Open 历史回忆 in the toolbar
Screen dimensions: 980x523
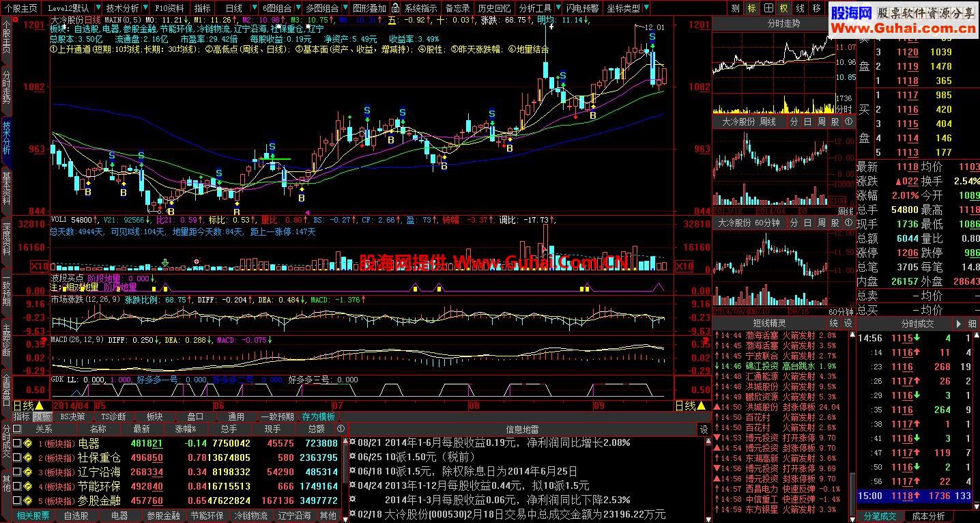pyautogui.click(x=493, y=8)
